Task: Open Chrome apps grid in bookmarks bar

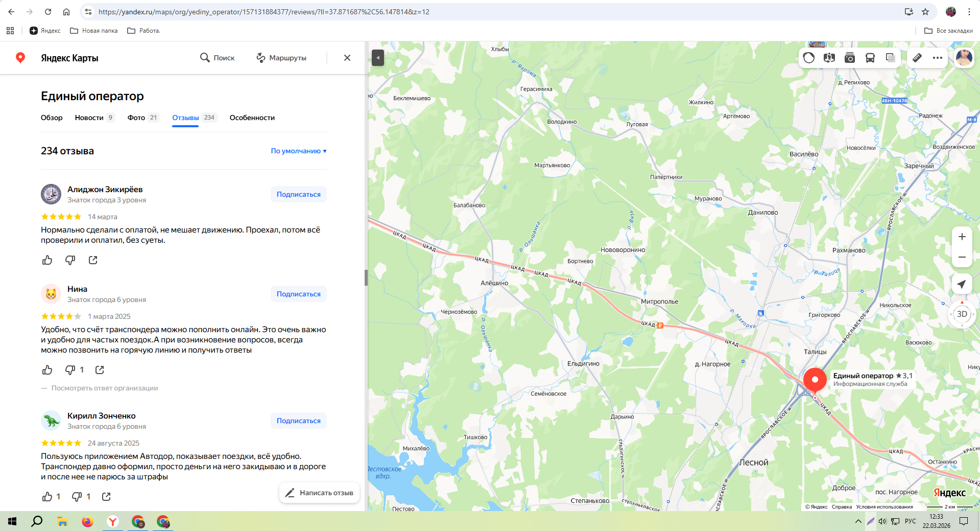Action: point(10,31)
